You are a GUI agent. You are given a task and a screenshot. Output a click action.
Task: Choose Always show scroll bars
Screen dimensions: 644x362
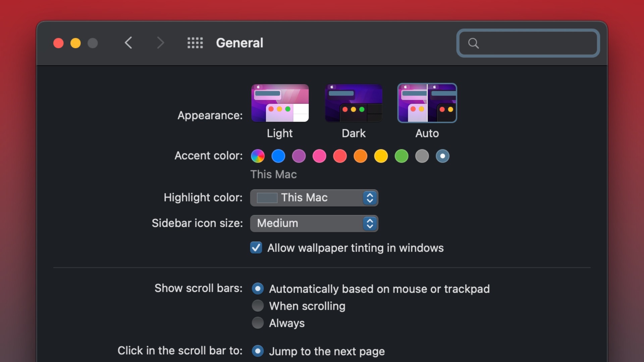point(258,323)
